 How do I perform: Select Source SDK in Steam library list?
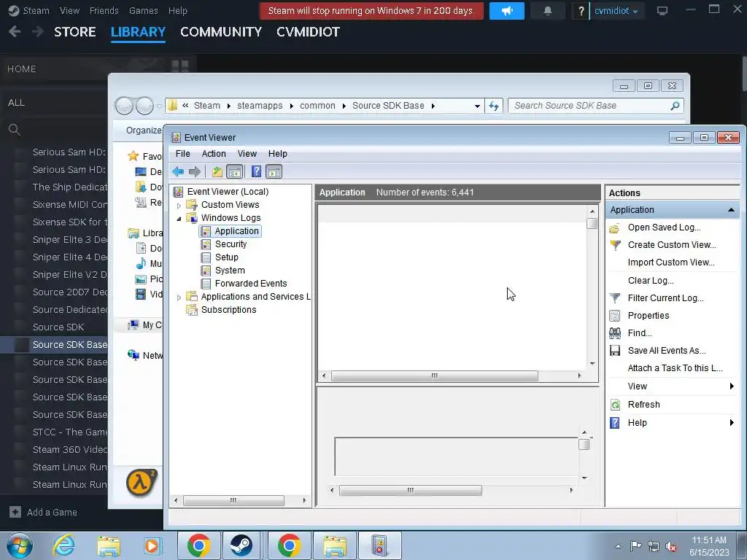coord(58,327)
